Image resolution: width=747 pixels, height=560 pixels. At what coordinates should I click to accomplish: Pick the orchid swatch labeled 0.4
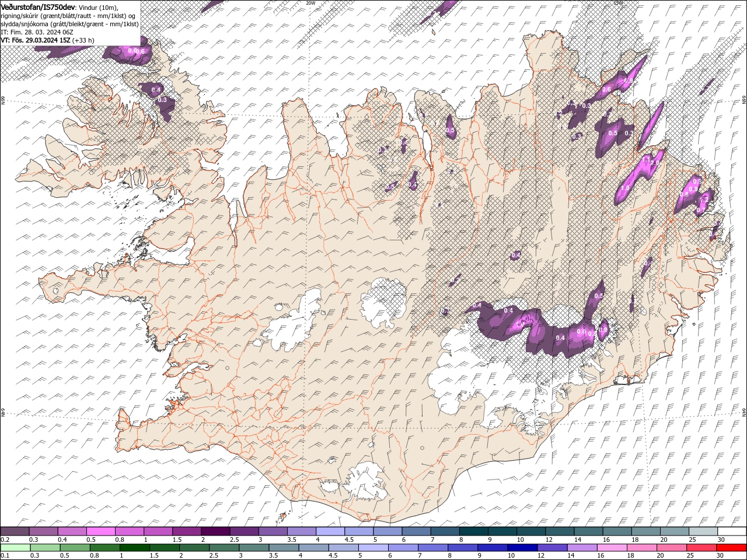[72, 531]
